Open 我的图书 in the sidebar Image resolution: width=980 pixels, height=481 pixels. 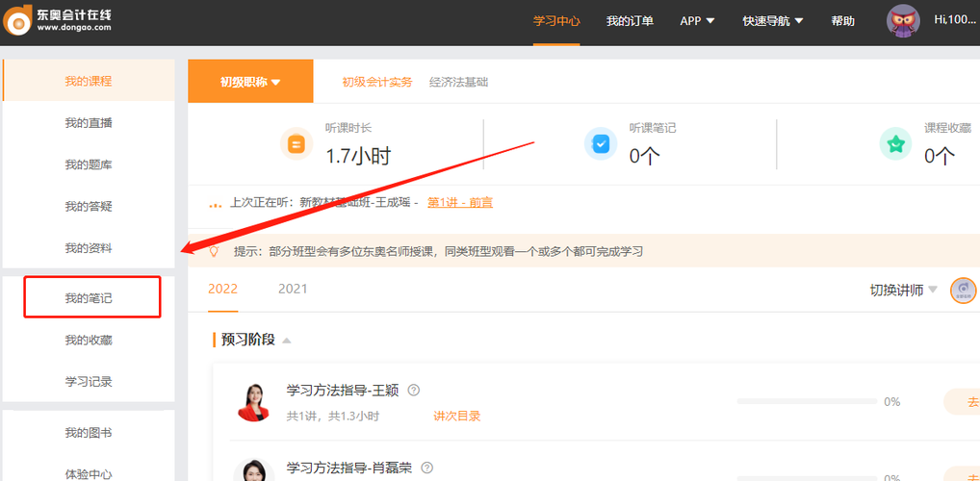(x=89, y=432)
